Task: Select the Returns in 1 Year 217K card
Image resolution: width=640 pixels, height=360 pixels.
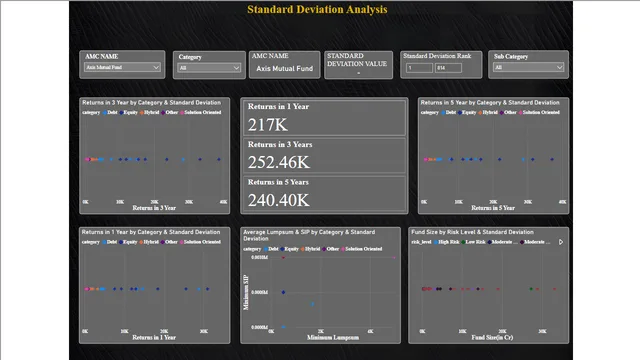Action: click(x=324, y=118)
